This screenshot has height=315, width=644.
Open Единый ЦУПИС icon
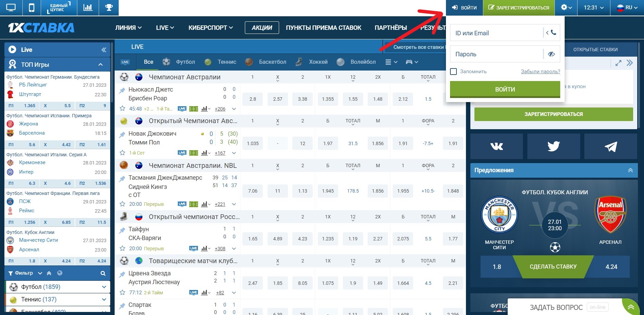tap(59, 7)
